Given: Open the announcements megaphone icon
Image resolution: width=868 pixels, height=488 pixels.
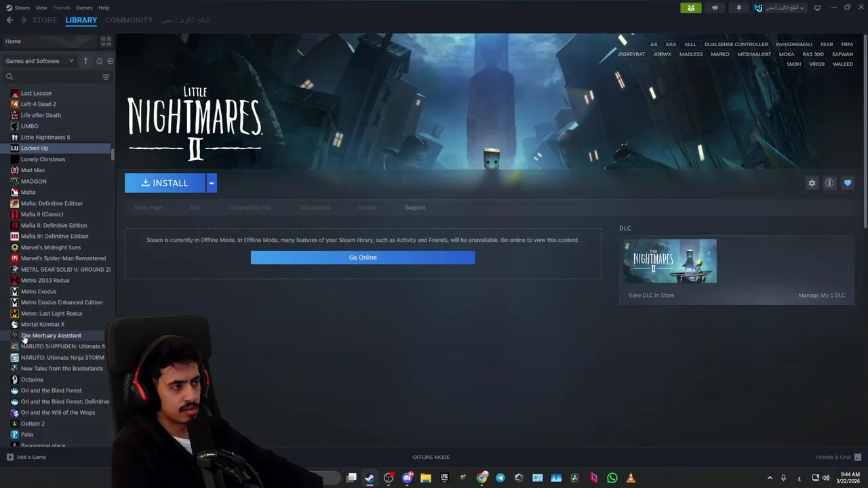Looking at the screenshot, I should tap(715, 7).
